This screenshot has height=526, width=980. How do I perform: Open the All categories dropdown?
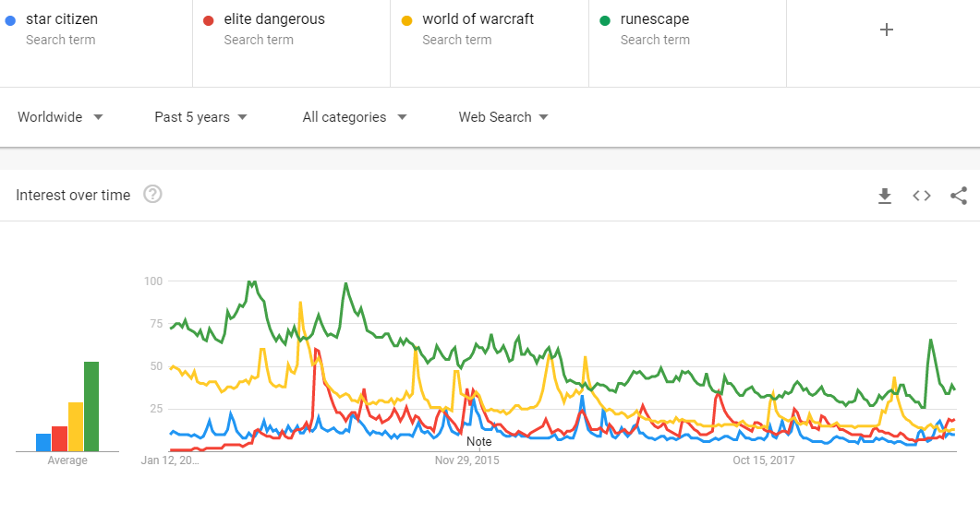355,117
